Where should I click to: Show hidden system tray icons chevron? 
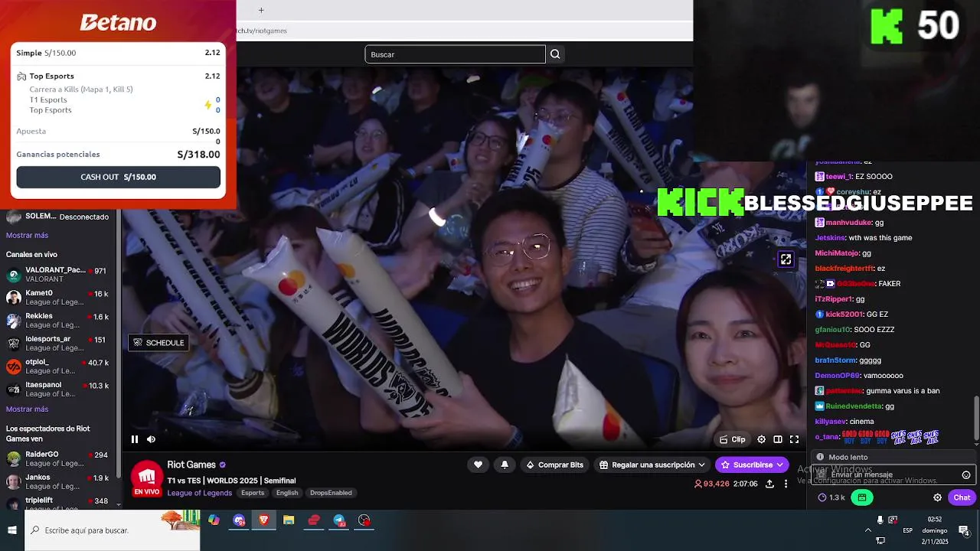tap(868, 530)
